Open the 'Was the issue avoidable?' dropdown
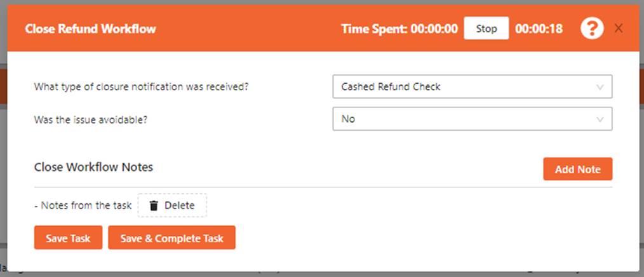The width and height of the screenshot is (644, 277). (x=472, y=119)
